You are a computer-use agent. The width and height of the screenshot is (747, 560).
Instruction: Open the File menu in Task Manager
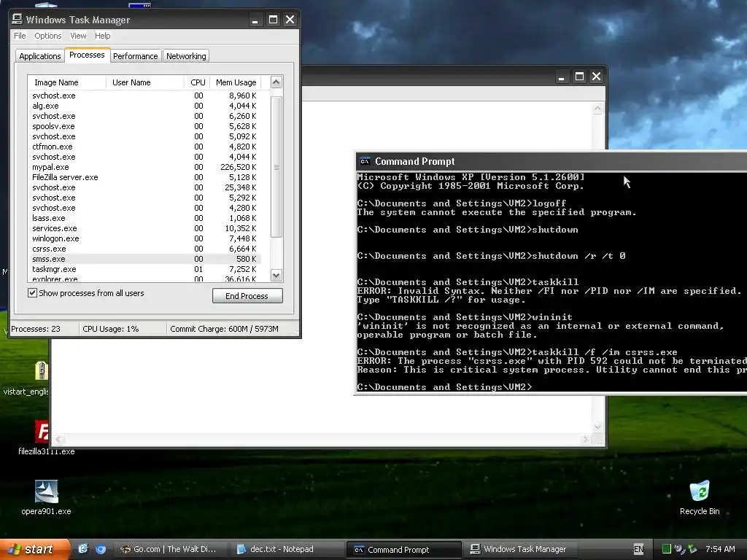pos(20,36)
